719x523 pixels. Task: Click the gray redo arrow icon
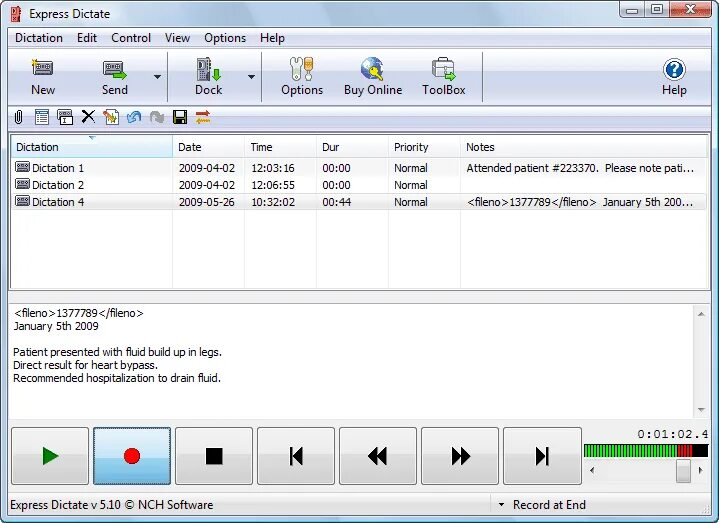157,117
